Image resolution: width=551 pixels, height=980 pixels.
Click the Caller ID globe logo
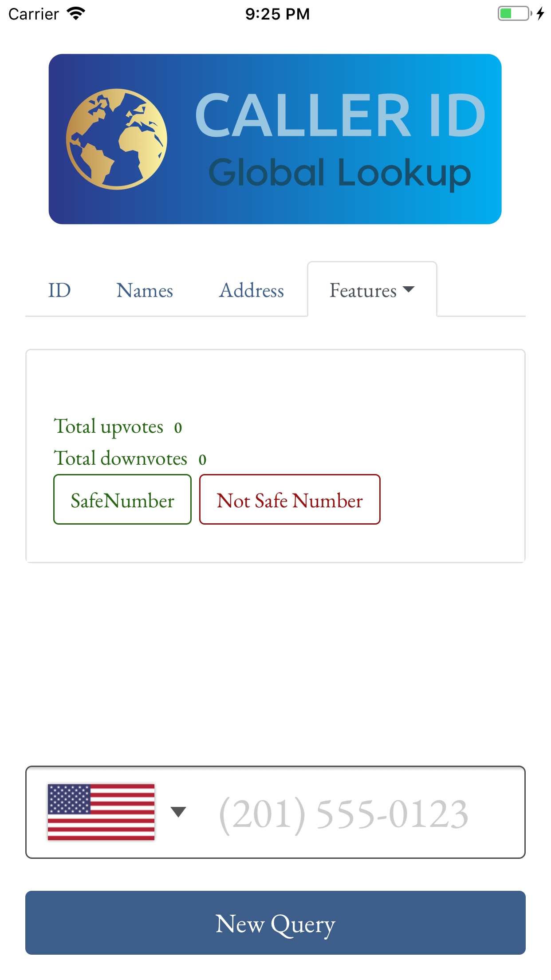point(118,138)
